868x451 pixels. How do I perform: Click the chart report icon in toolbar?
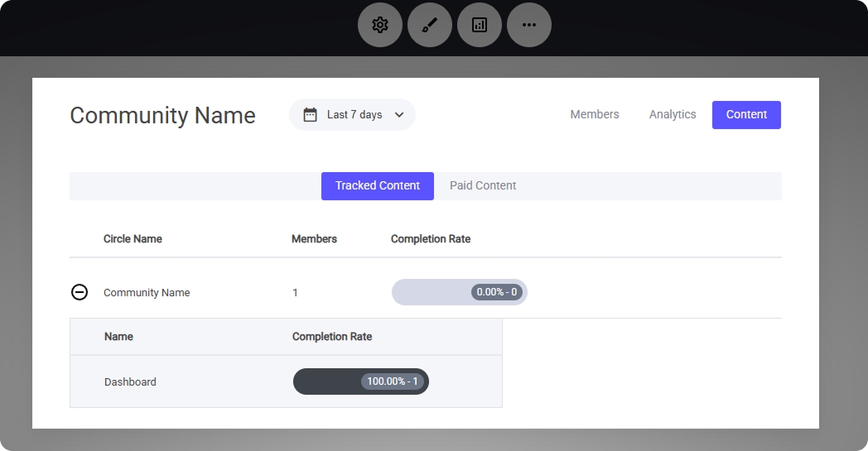coord(480,25)
